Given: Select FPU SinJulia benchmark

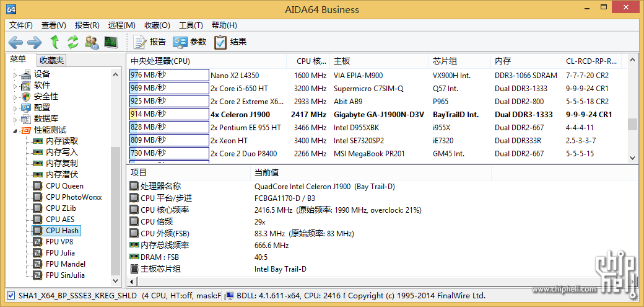Looking at the screenshot, I should pos(65,275).
